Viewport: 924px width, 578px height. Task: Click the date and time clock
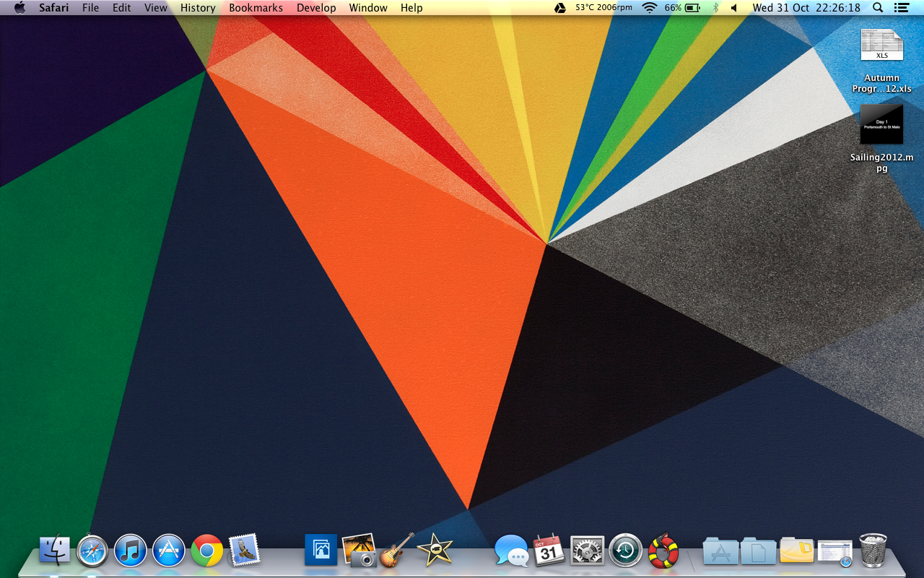[x=806, y=8]
